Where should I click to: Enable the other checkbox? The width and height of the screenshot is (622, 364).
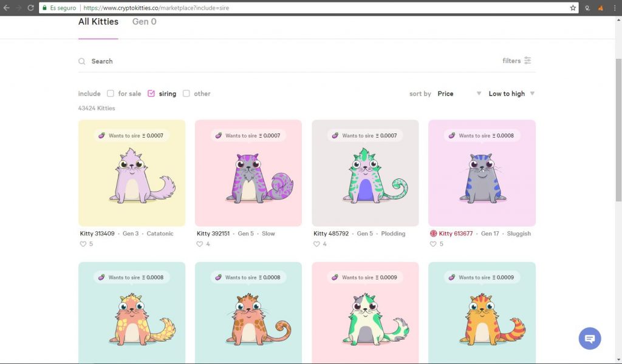[186, 93]
